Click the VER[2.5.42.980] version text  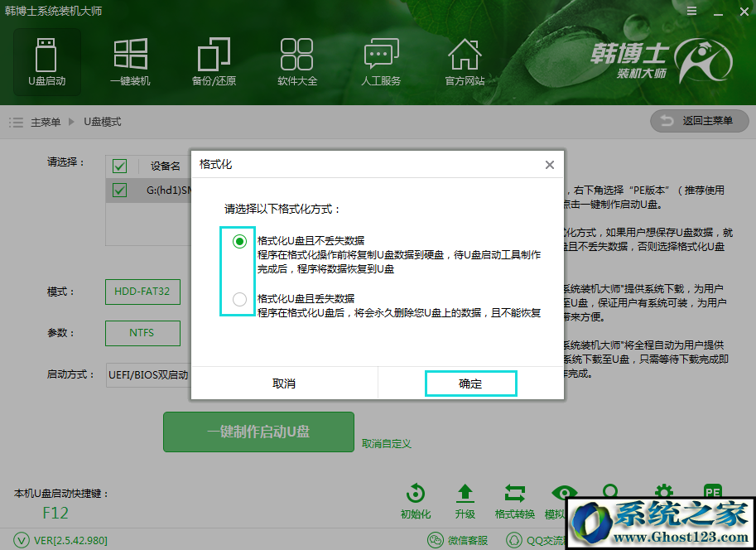pyautogui.click(x=70, y=540)
